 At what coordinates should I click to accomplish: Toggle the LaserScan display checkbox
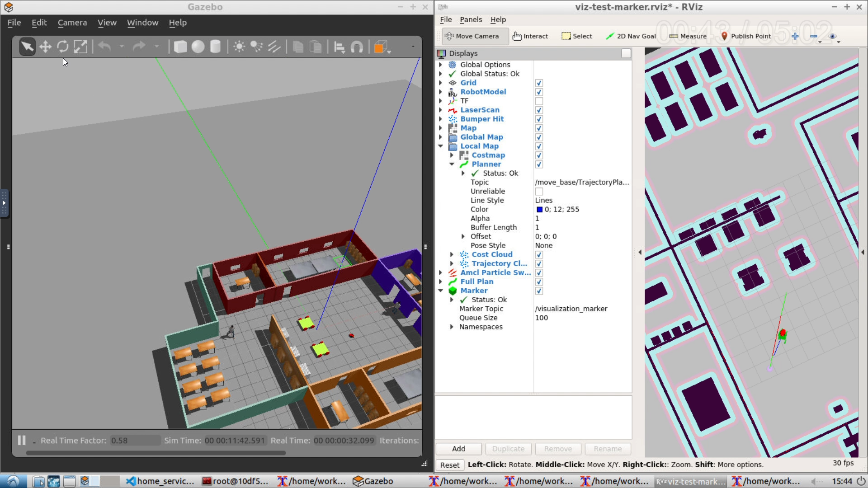click(x=539, y=110)
